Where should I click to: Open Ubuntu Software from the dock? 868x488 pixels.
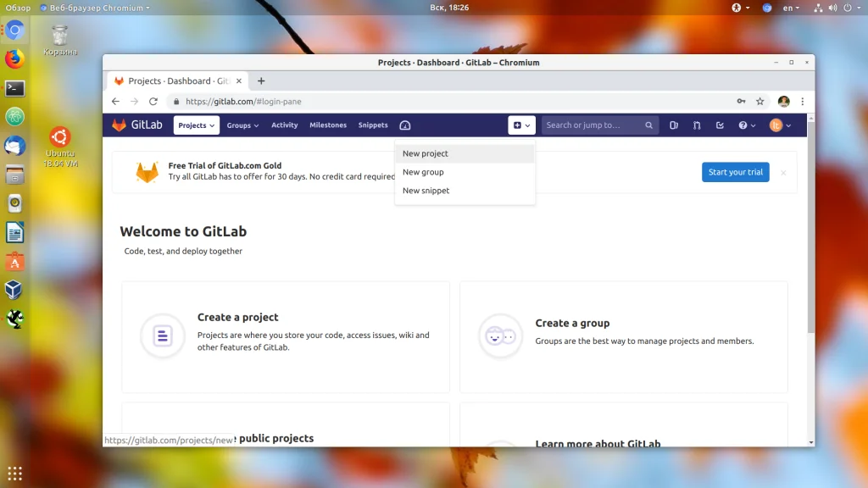point(15,262)
